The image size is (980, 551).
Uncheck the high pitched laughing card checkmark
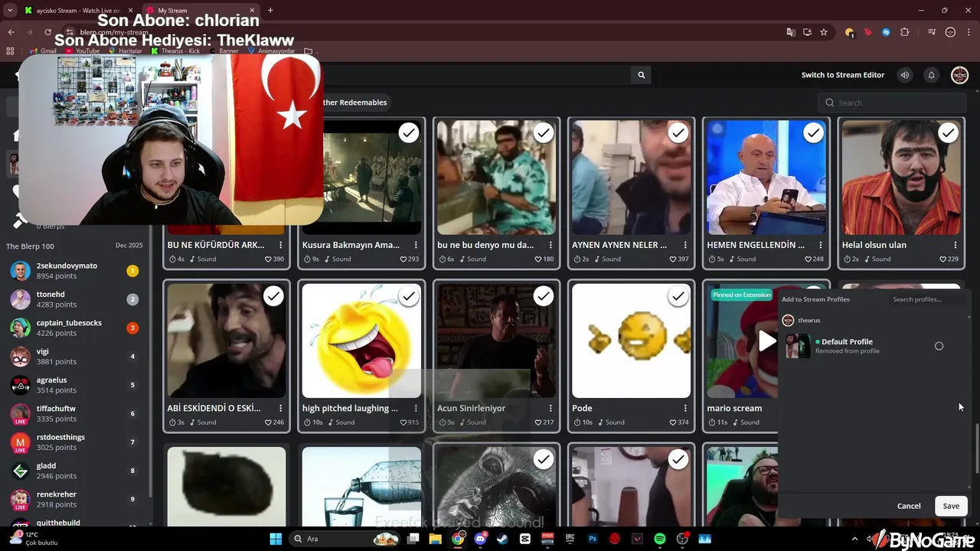tap(409, 296)
